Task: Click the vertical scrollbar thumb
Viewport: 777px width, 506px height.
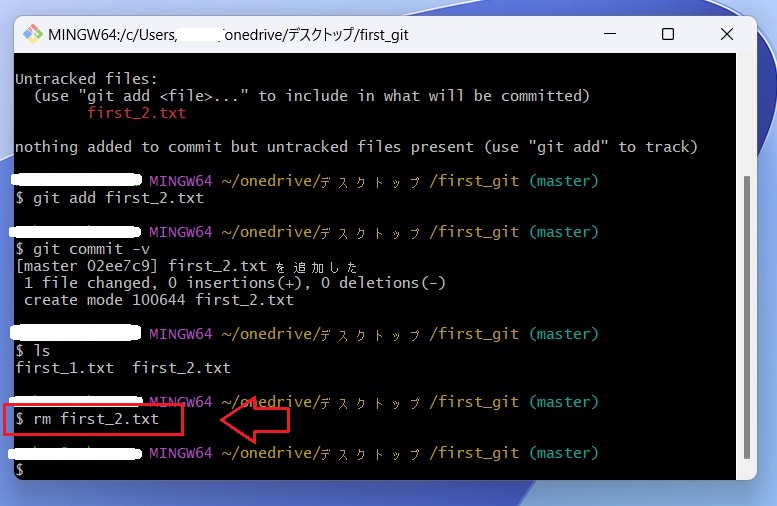Action: pos(749,320)
